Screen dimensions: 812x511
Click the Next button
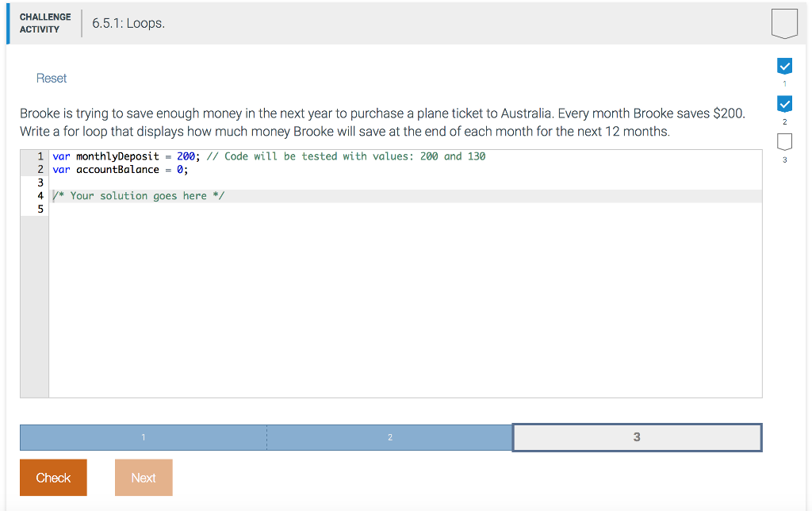click(x=144, y=477)
